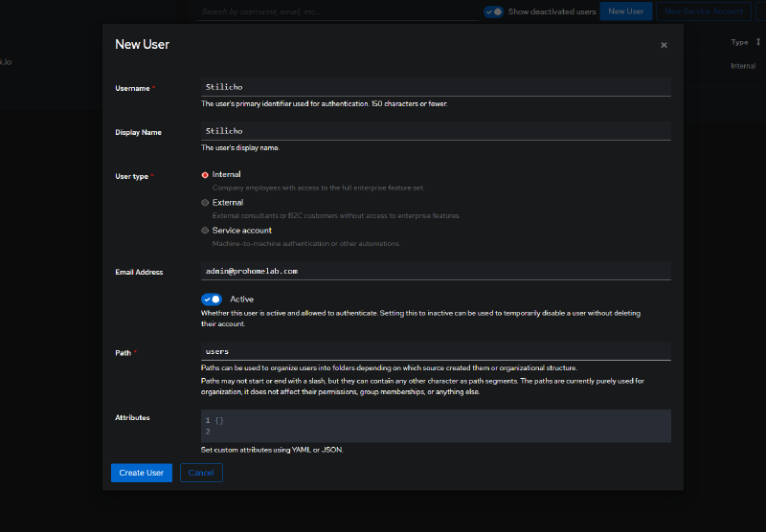Click the user search field in background

pos(338,11)
